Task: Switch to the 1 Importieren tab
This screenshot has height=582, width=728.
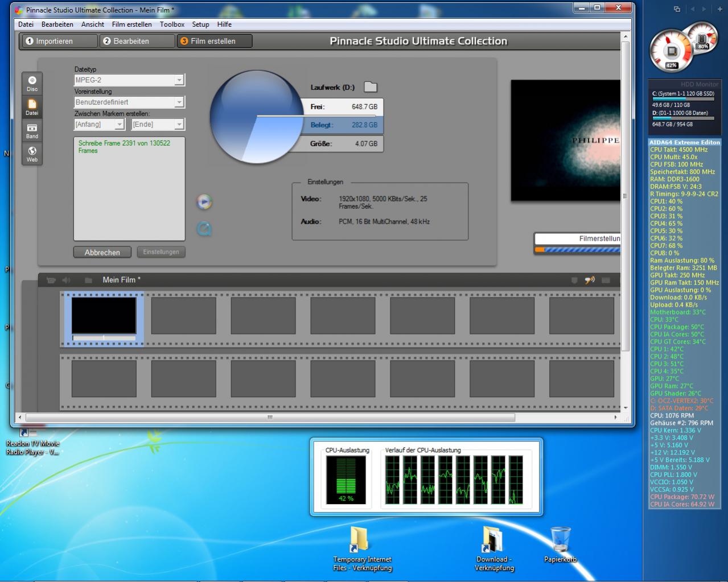Action: point(59,41)
